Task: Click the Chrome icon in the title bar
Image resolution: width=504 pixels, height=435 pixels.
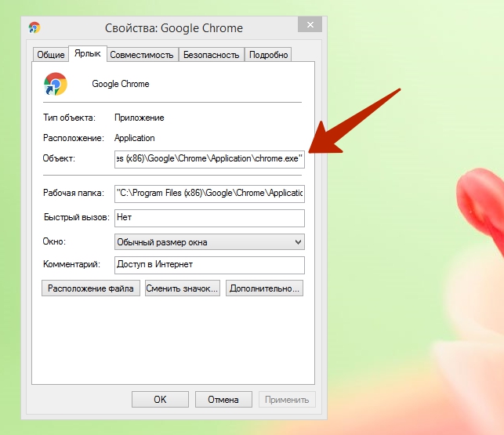Action: tap(34, 28)
